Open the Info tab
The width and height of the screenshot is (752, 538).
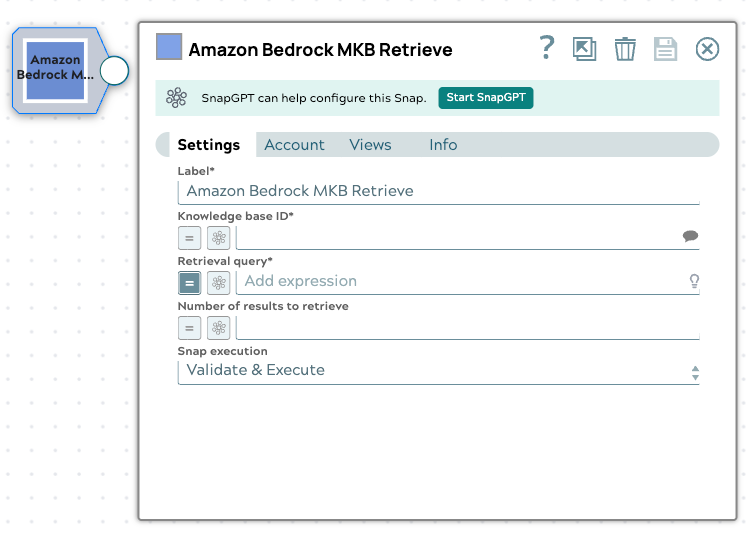click(443, 145)
